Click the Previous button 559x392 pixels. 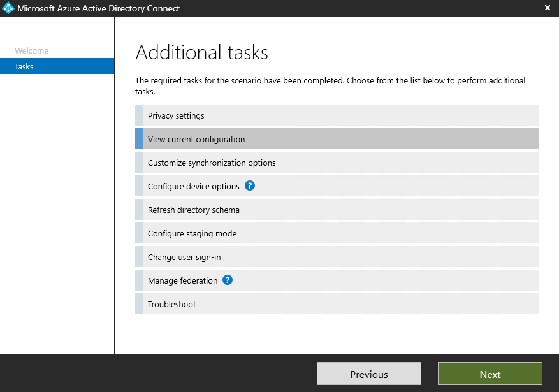[368, 374]
